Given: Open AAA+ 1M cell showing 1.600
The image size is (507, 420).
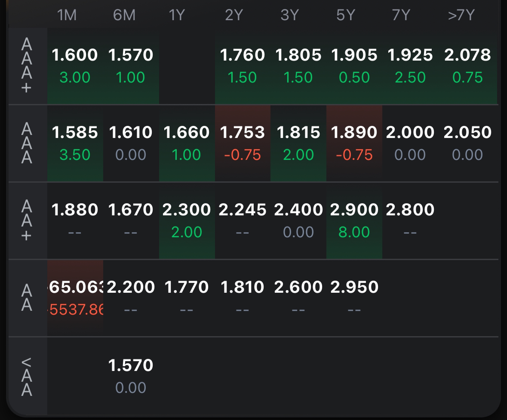Looking at the screenshot, I should (x=75, y=66).
